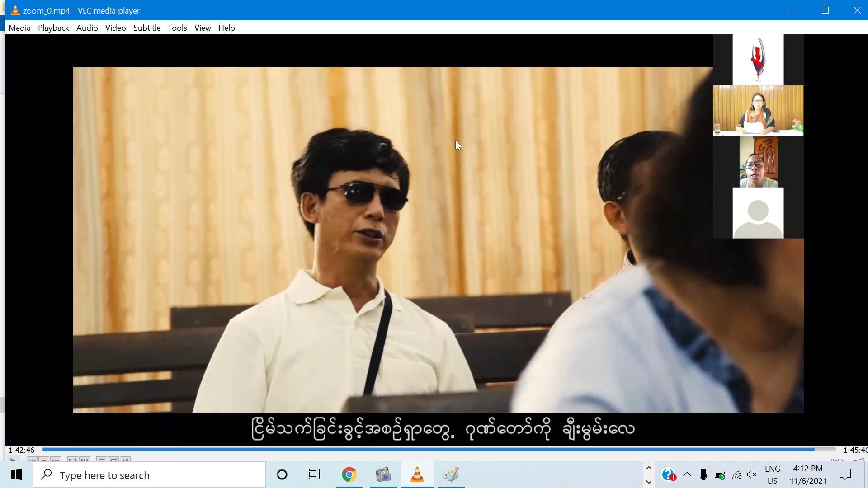Unmute the system volume speaker icon

[x=752, y=475]
